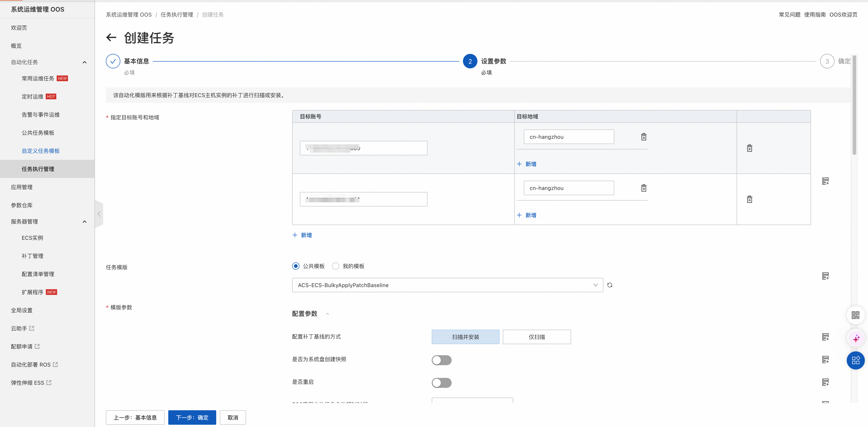Viewport: 868px width, 427px height.
Task: Open the ACS-ECS-BulkyApplyPatchBaseline template dropdown
Action: tap(448, 285)
